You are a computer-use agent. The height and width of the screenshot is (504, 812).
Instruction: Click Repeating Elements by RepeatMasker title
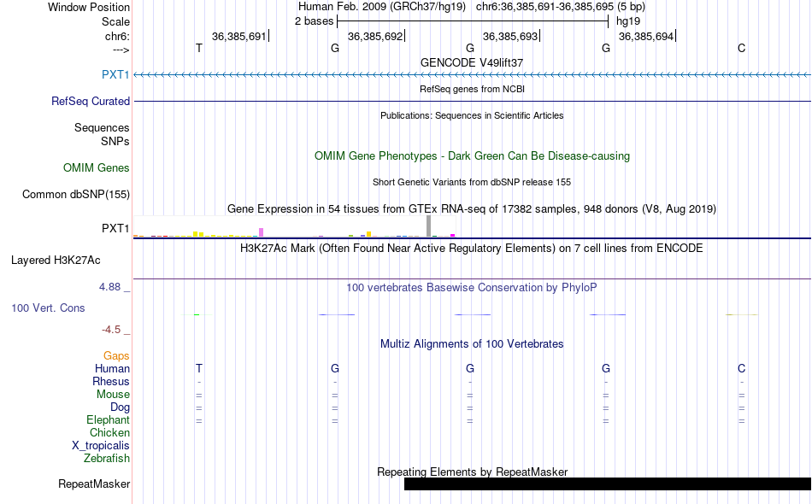[472, 472]
